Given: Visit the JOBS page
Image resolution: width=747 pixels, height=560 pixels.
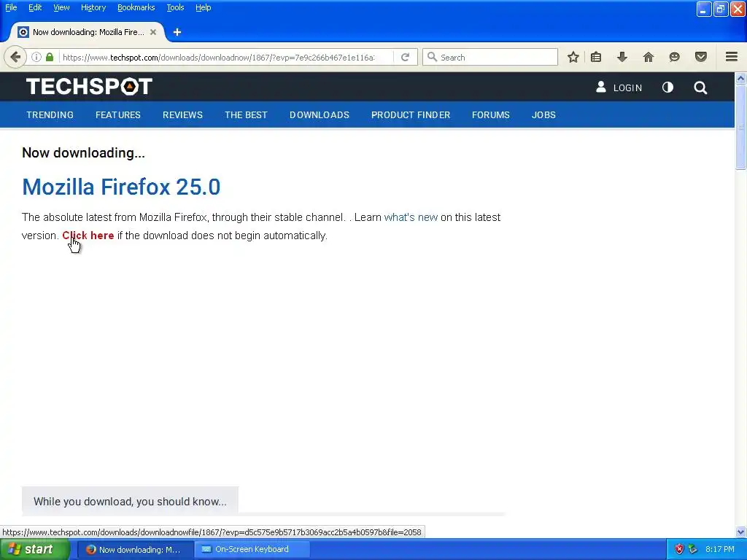Looking at the screenshot, I should (543, 114).
